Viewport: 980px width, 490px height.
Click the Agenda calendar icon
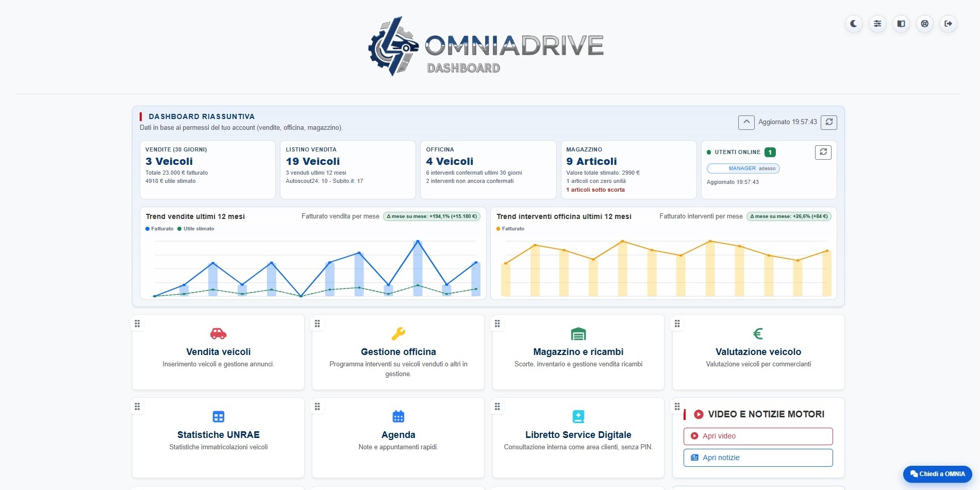tap(398, 416)
